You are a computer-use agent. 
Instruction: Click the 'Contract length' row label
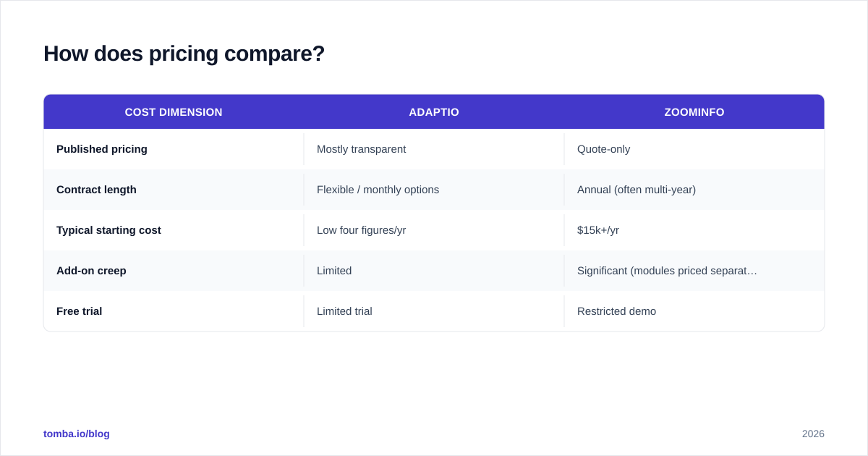pos(96,190)
